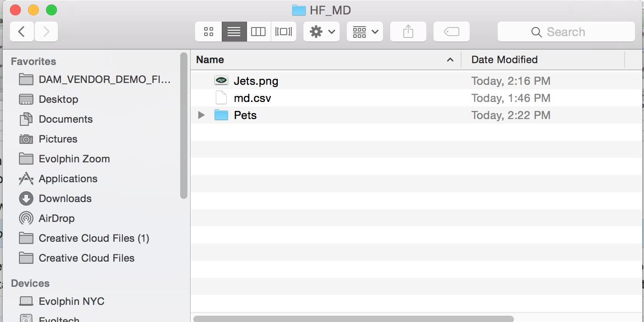The image size is (644, 322).
Task: Open the Action gear menu
Action: [322, 32]
